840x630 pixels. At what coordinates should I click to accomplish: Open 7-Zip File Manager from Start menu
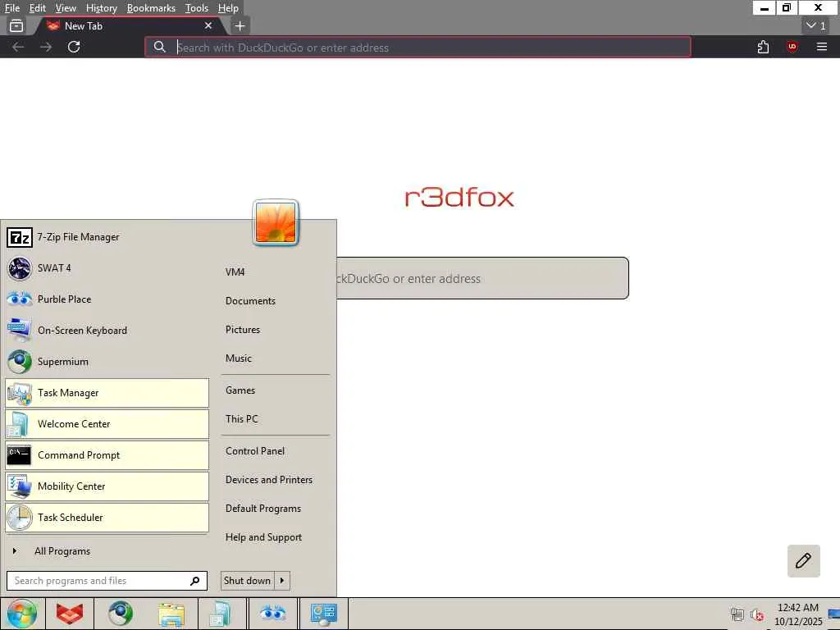click(107, 237)
